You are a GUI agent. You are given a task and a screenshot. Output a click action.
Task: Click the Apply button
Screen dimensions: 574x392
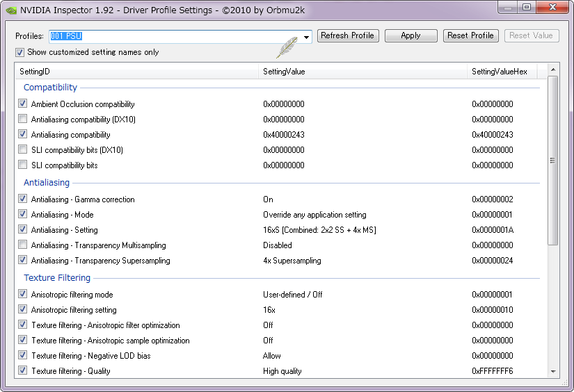410,36
